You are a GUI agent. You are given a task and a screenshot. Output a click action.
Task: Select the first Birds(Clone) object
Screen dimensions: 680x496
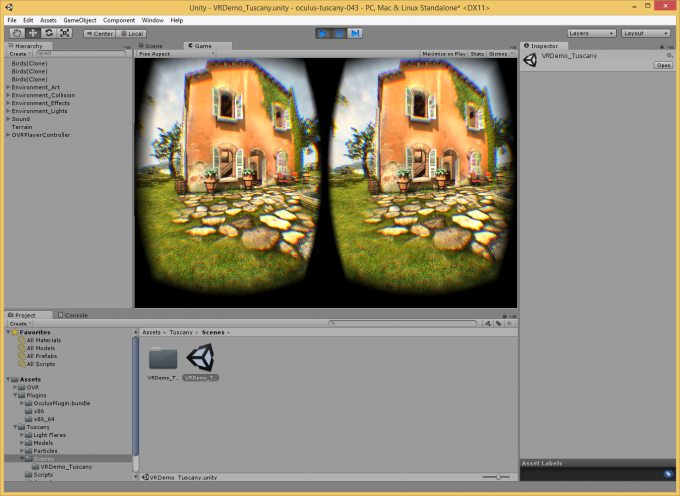click(29, 63)
